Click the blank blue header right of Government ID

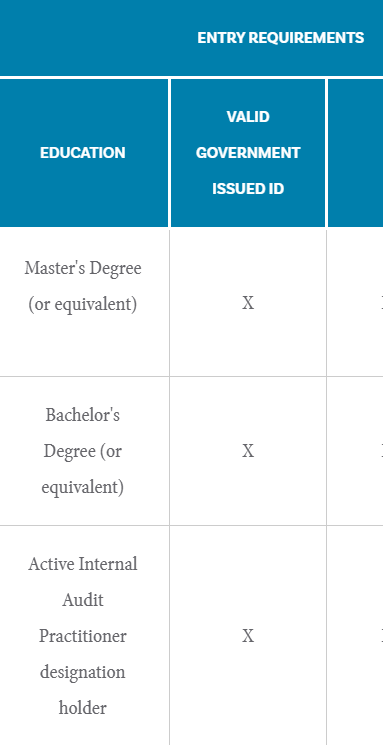pyautogui.click(x=355, y=153)
